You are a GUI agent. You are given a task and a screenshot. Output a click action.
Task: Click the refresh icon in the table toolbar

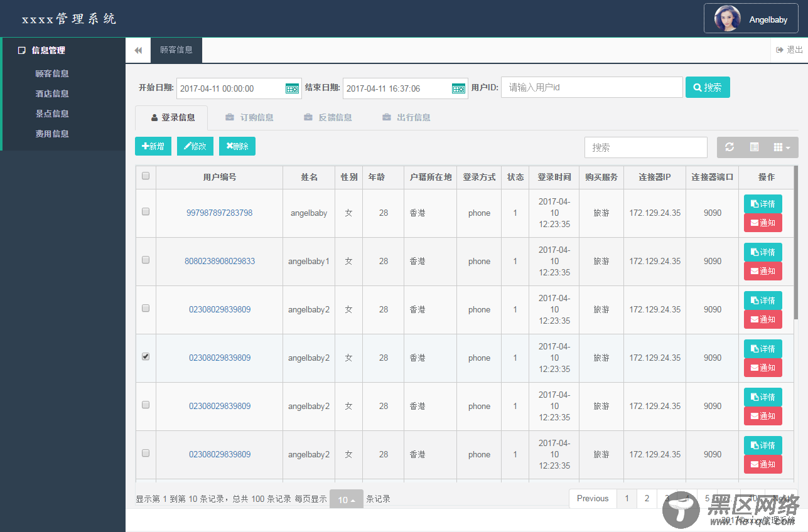(x=730, y=147)
